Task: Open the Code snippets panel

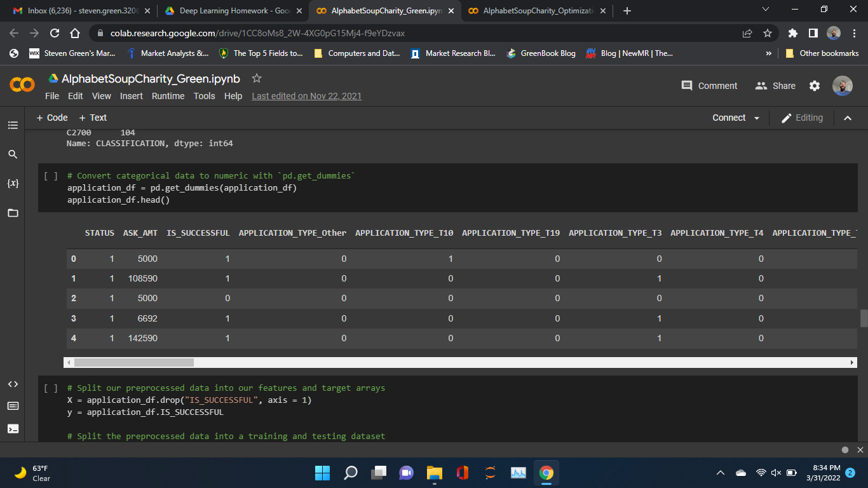Action: click(13, 384)
